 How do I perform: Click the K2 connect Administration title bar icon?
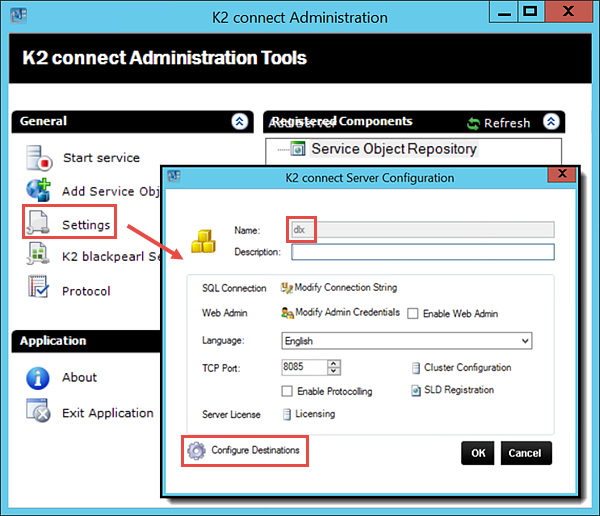(x=19, y=16)
